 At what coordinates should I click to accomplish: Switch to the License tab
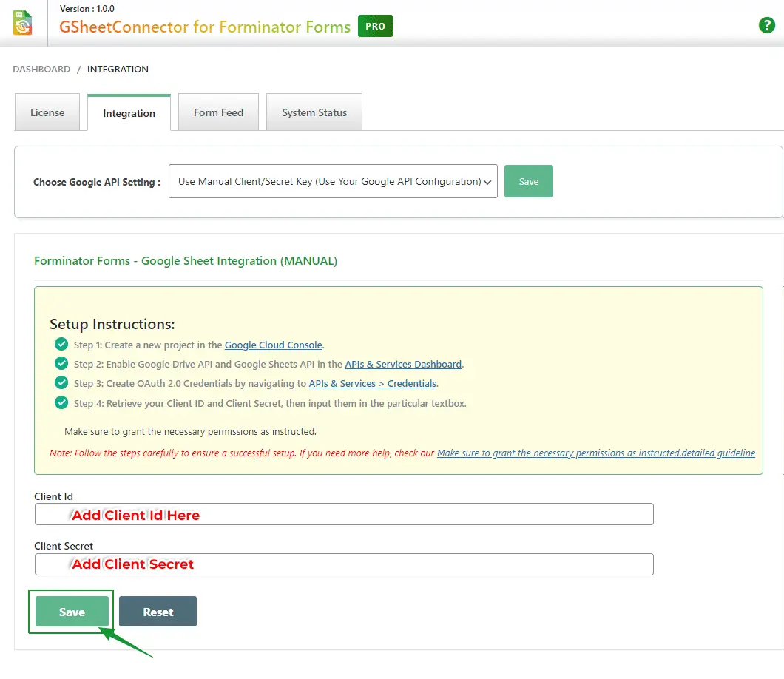click(47, 112)
